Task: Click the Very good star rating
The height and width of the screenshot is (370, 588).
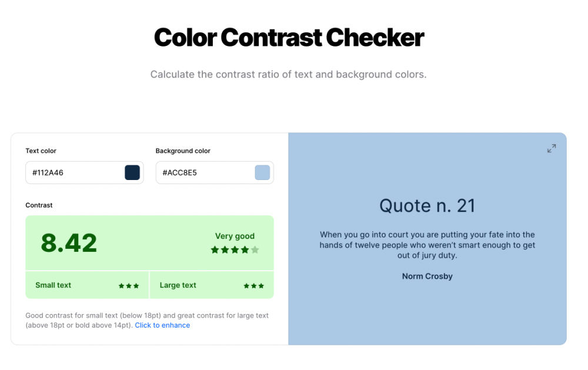Action: point(235,250)
